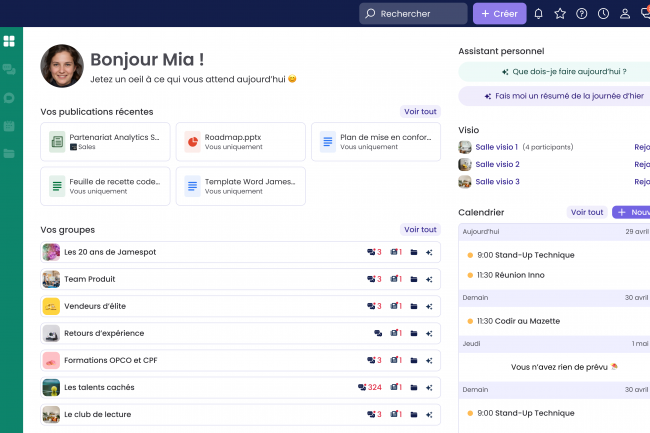Open the folder icon in left sidebar
Screen dimensions: 650x433
[x=9, y=153]
